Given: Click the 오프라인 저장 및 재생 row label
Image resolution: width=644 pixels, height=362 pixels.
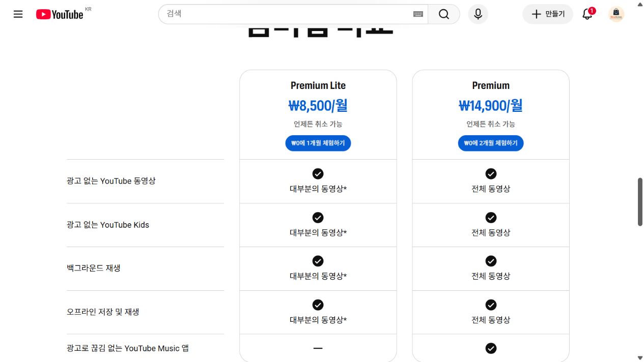Looking at the screenshot, I should (103, 312).
